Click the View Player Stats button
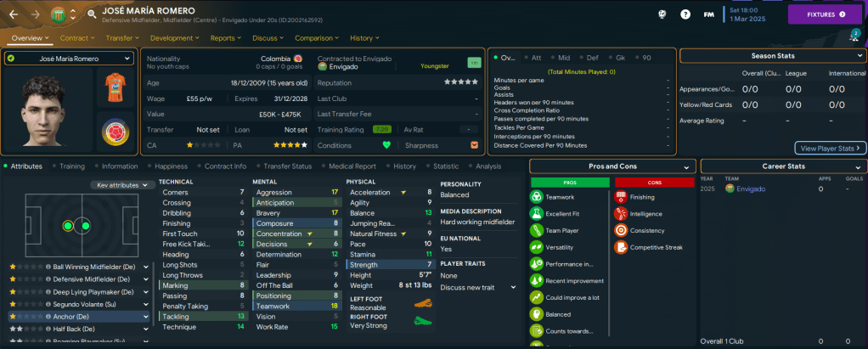The width and height of the screenshot is (868, 349). pos(830,148)
